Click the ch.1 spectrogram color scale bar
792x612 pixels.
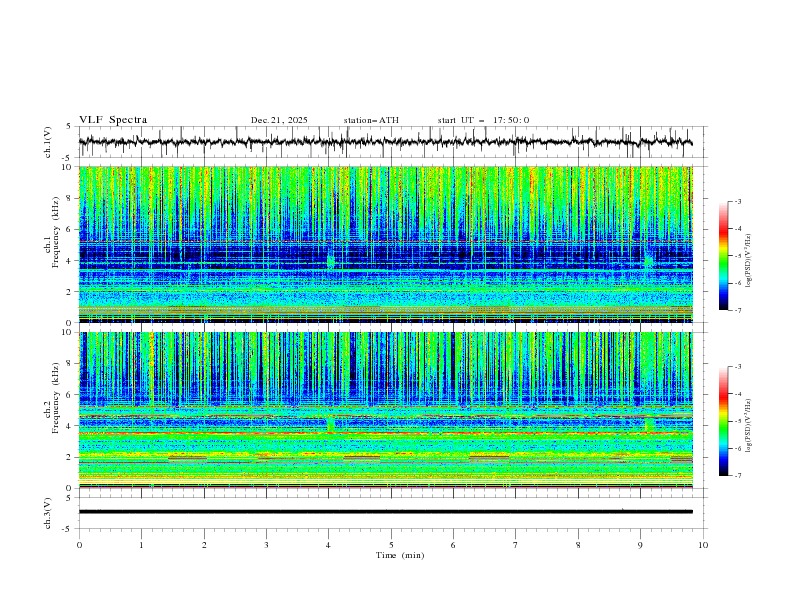point(723,256)
